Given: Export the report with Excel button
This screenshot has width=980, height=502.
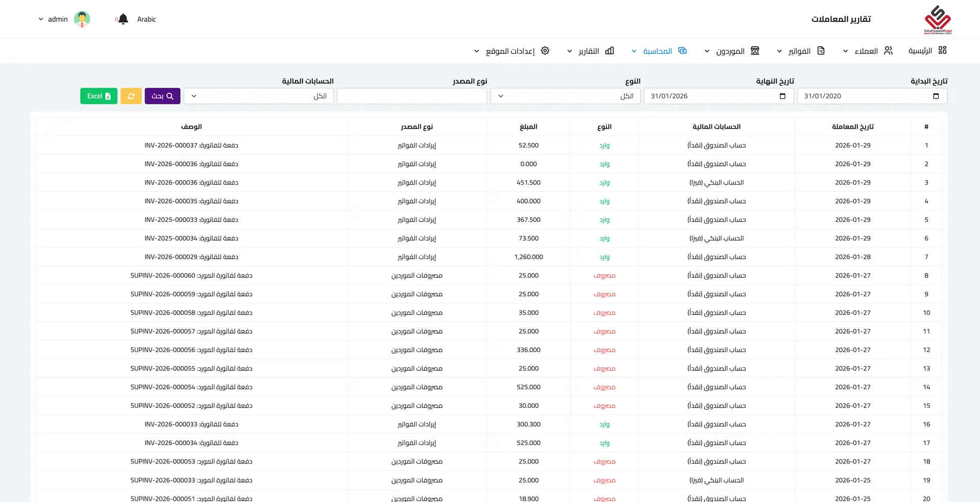Looking at the screenshot, I should pos(99,96).
